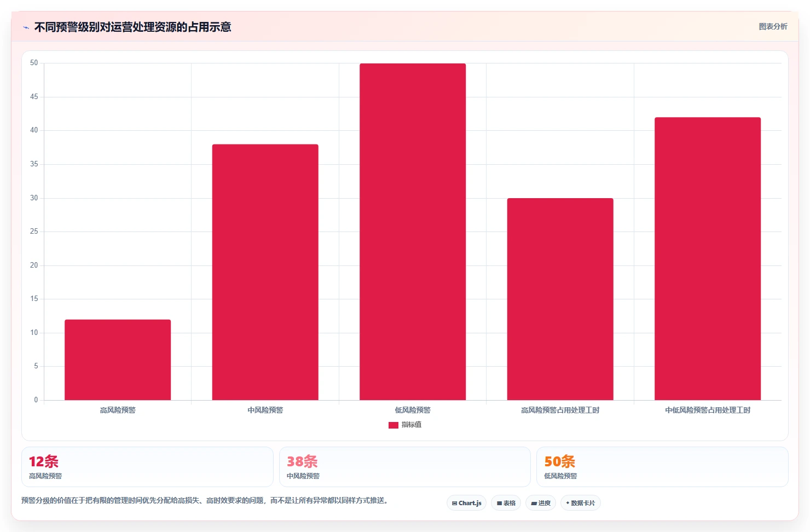810x532 pixels.
Task: Click the 图表分析 label in header
Action: [773, 26]
